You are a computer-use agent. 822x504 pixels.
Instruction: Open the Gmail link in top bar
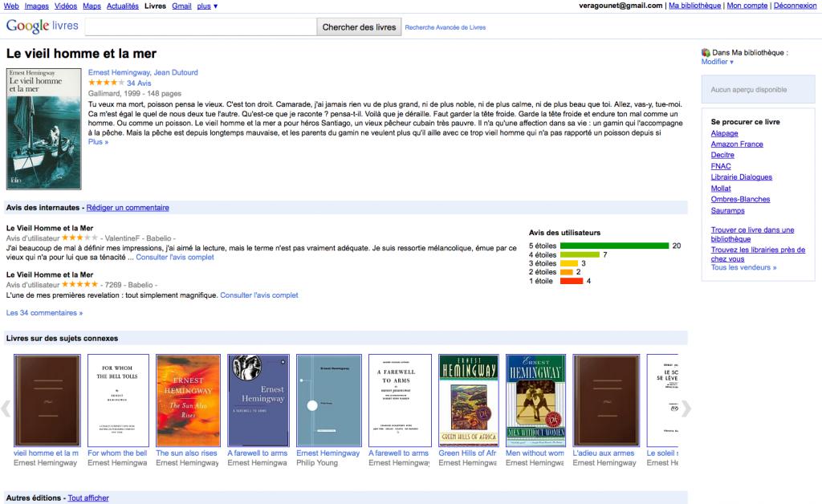(181, 6)
